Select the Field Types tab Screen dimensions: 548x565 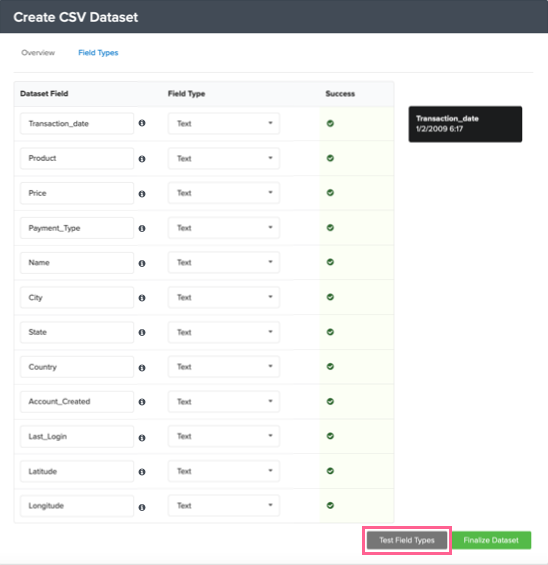(98, 53)
